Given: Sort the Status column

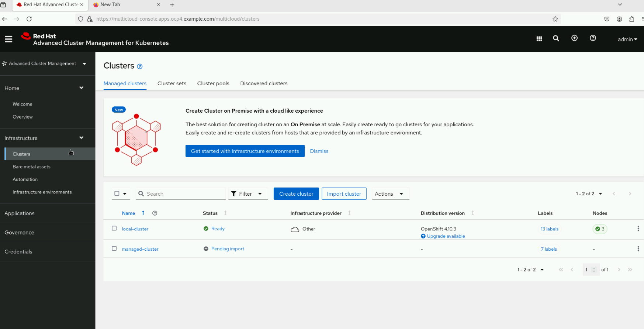Looking at the screenshot, I should pos(225,213).
